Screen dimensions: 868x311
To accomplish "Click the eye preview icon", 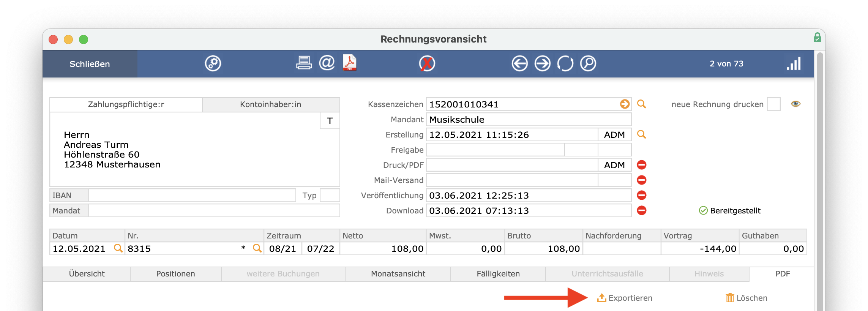I will point(796,104).
